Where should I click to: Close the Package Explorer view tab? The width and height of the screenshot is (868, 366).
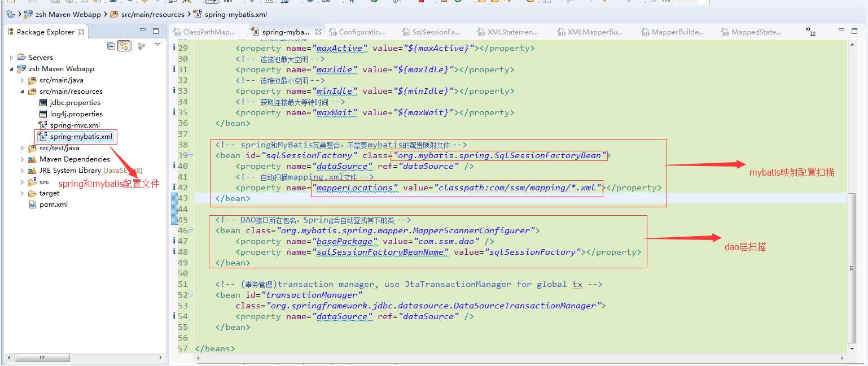(x=81, y=32)
